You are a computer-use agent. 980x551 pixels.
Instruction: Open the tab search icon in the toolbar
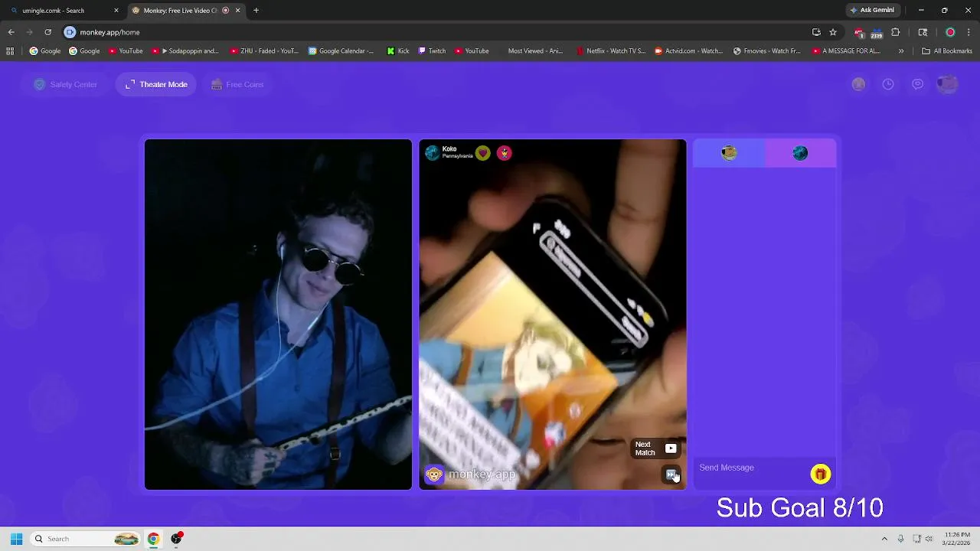pyautogui.click(x=923, y=32)
